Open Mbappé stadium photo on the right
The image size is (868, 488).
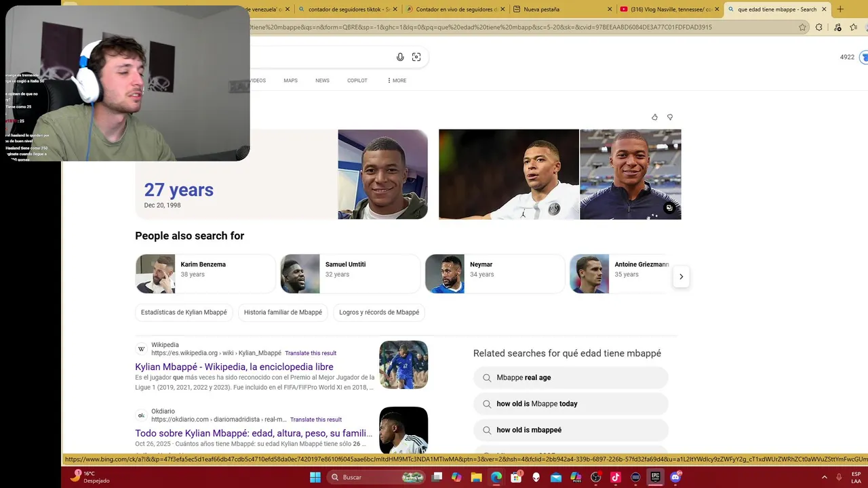click(x=631, y=174)
